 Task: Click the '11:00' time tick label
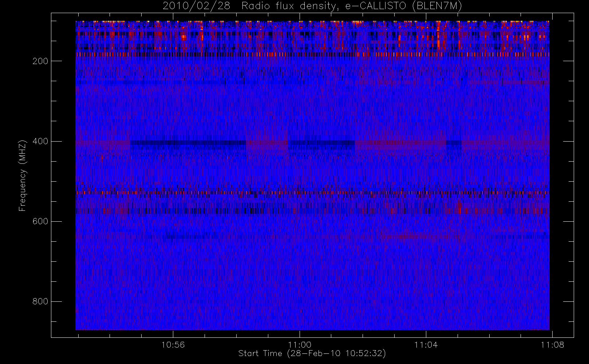[300, 345]
